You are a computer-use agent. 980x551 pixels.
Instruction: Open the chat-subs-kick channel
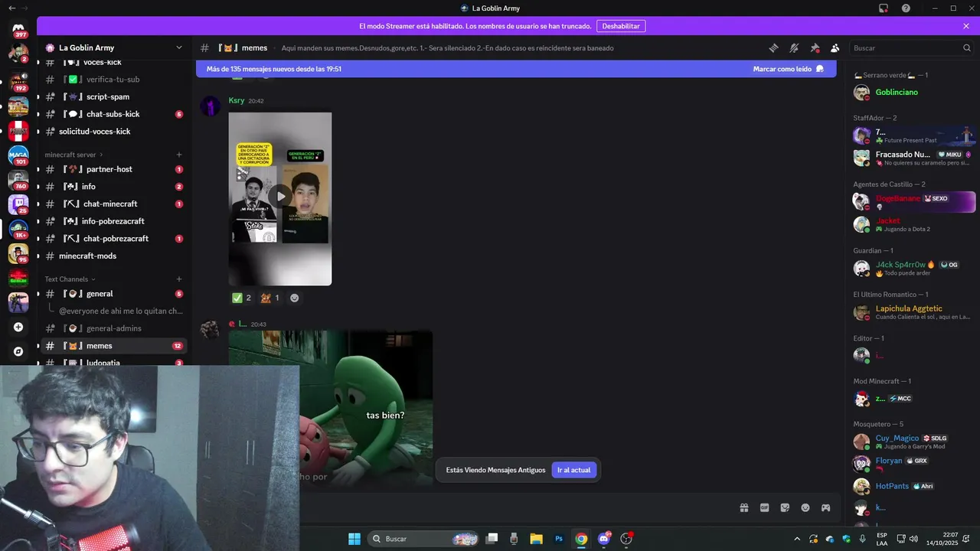coord(114,114)
